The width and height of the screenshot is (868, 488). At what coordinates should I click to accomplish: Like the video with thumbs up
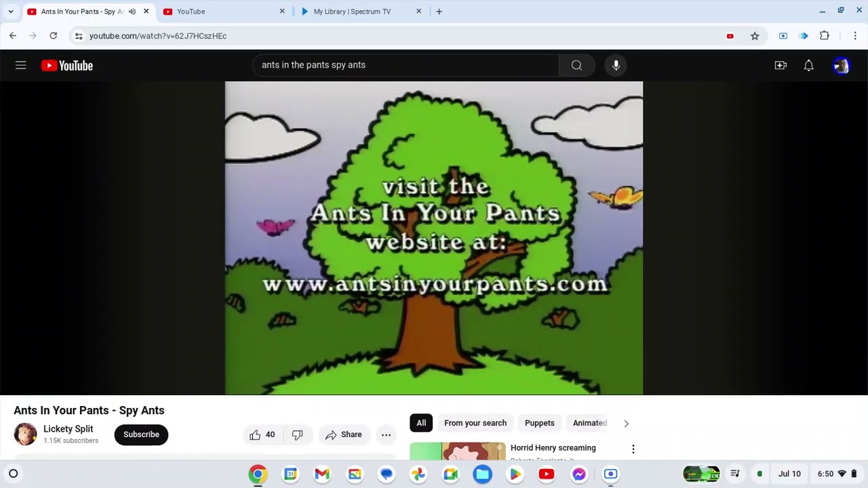click(262, 434)
